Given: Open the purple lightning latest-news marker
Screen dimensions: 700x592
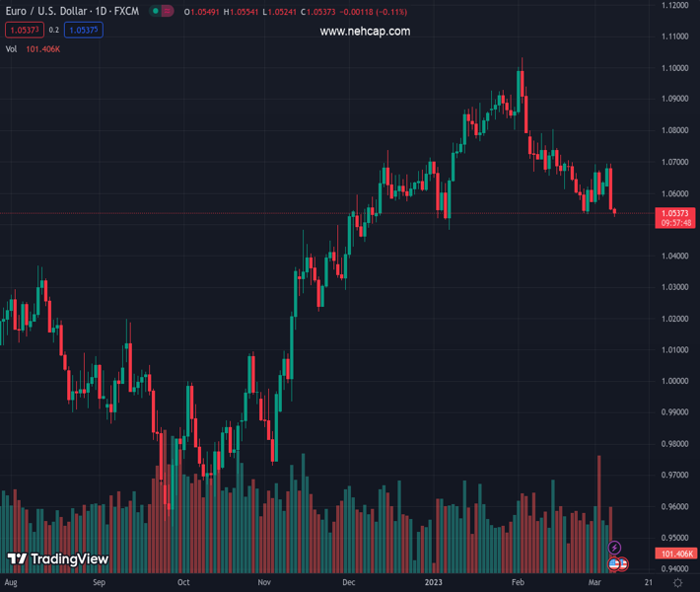Looking at the screenshot, I should coord(614,548).
